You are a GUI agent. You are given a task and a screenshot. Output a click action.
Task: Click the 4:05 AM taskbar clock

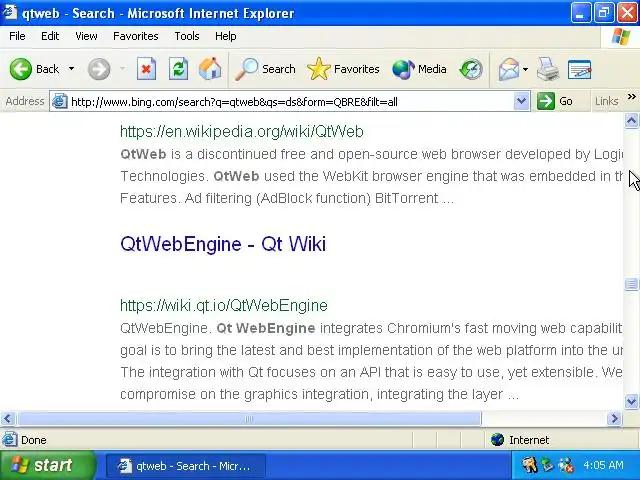[603, 465]
